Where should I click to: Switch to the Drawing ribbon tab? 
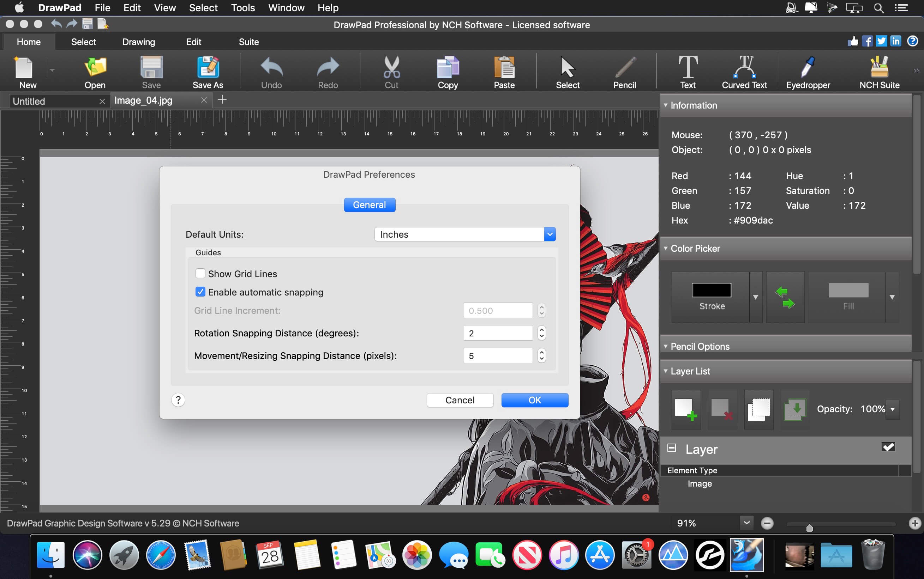[139, 42]
